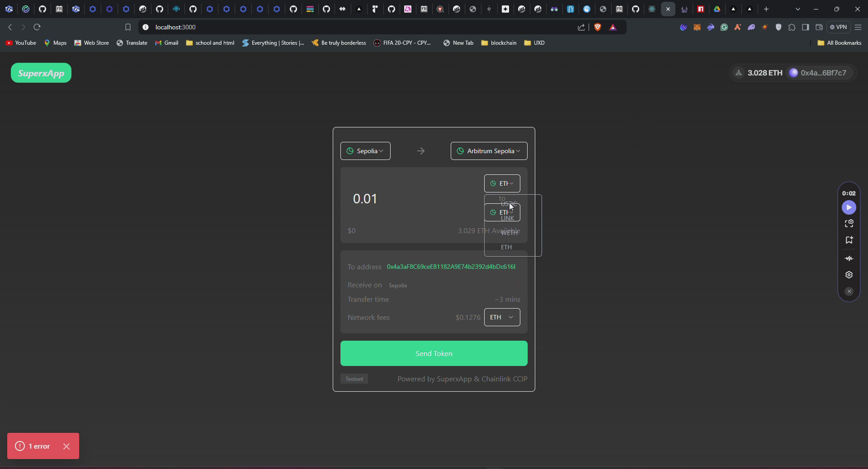Click the Testnet badge
Screen dimensions: 868x469
(x=354, y=379)
